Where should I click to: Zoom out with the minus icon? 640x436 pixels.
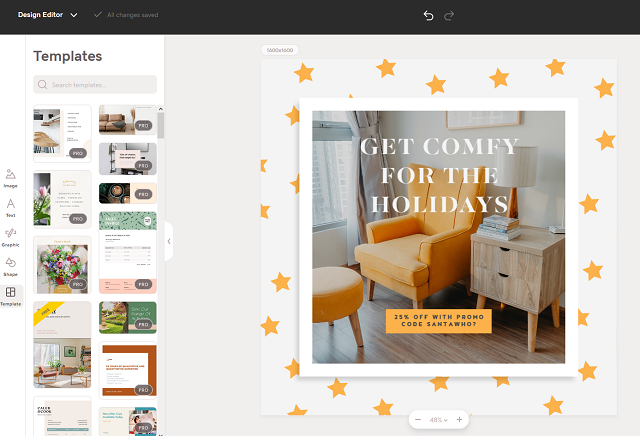point(418,419)
